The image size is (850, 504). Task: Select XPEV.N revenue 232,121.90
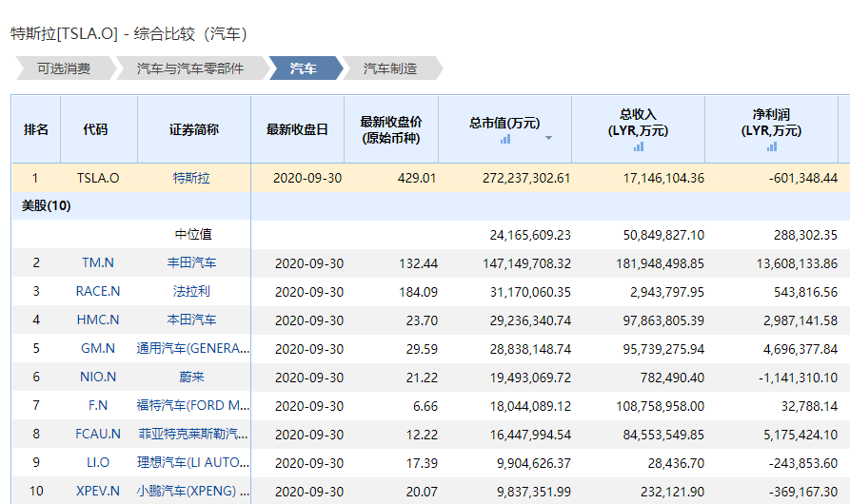tap(672, 492)
